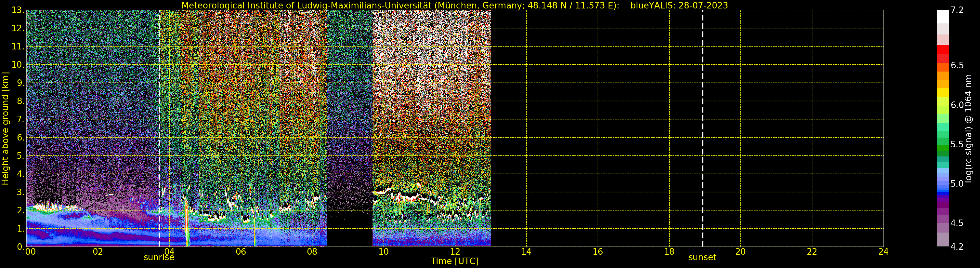This screenshot has height=268, width=980.
Task: Click the "13." tick on height axis
Action: pos(18,10)
